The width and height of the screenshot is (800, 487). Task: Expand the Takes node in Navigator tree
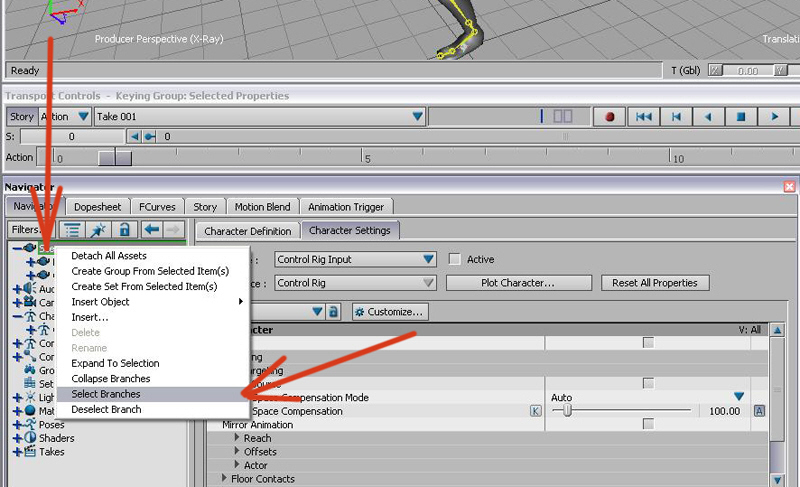(17, 452)
